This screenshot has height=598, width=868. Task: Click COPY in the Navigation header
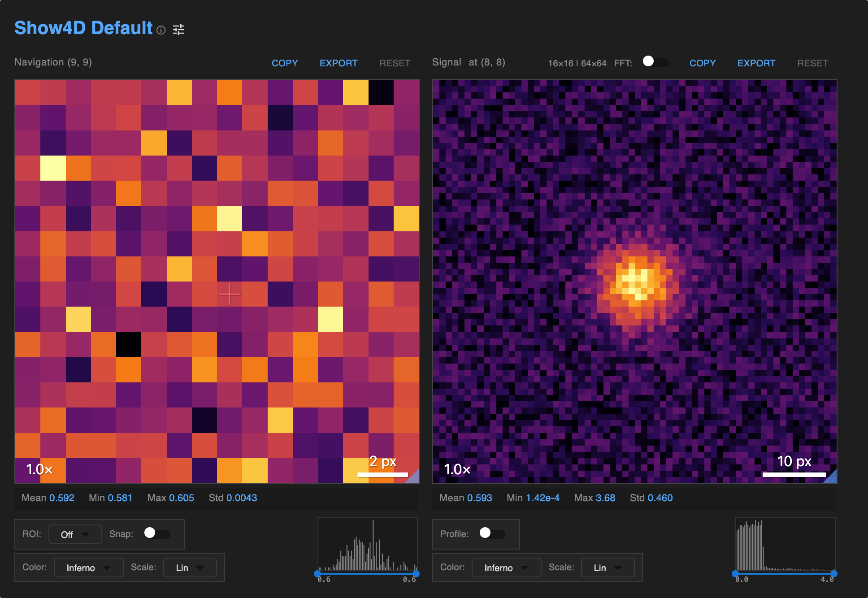[x=284, y=63]
